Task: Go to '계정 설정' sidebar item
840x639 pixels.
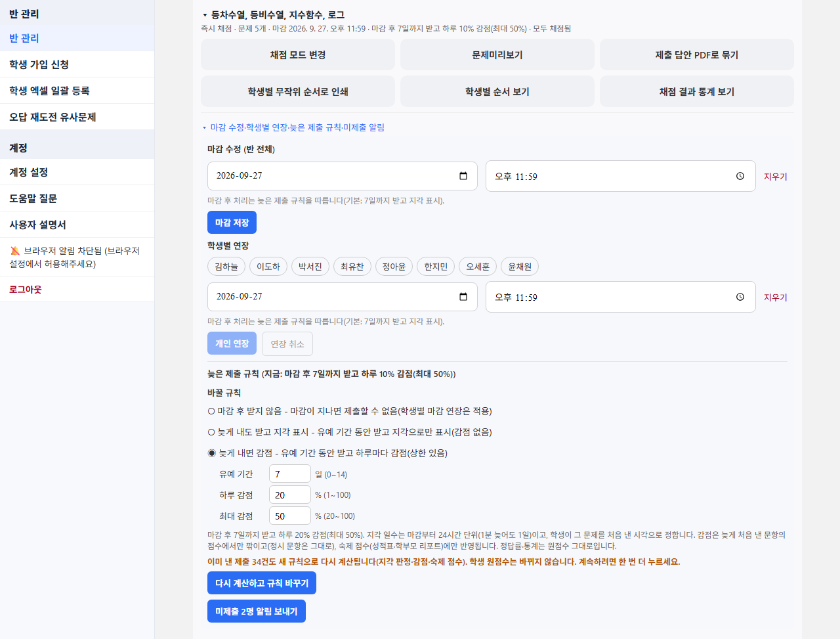Action: click(77, 172)
